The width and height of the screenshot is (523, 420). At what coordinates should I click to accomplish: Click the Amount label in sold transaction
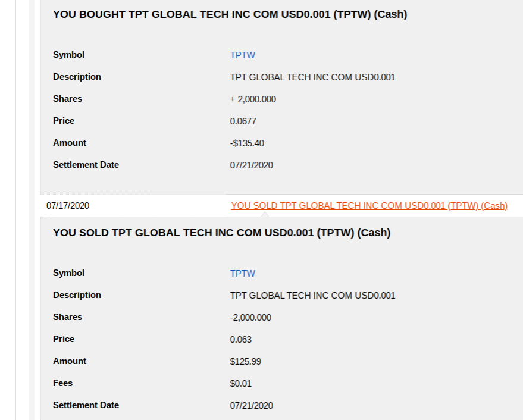(69, 361)
